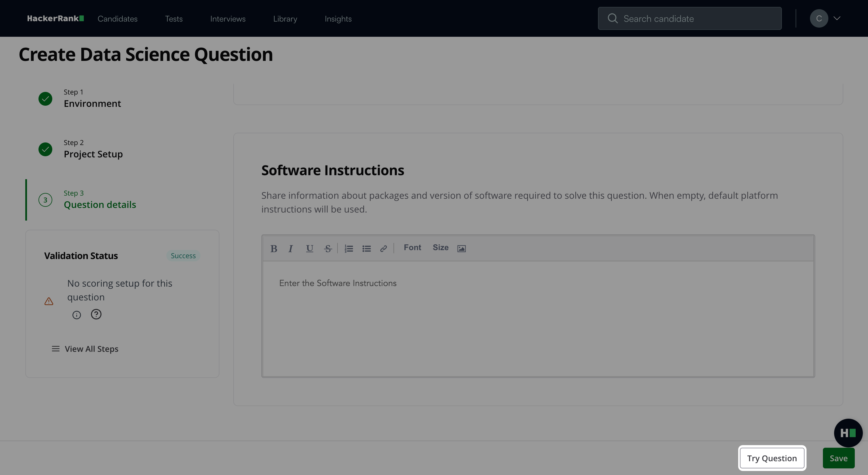Apply bold formatting in editor toolbar
This screenshot has width=868, height=475.
(274, 249)
